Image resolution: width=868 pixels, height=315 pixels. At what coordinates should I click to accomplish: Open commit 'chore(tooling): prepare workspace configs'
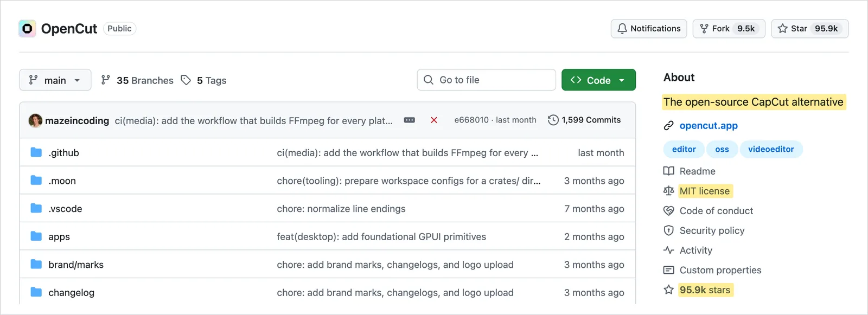(409, 181)
